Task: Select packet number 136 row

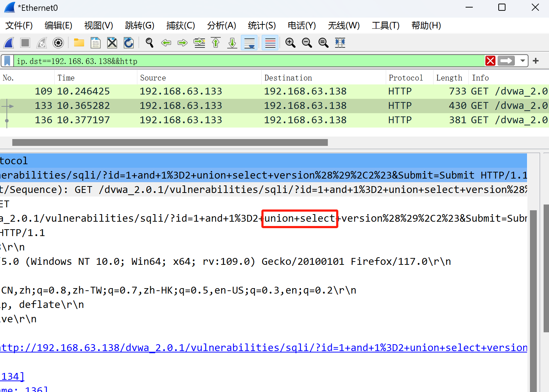Action: (274, 120)
